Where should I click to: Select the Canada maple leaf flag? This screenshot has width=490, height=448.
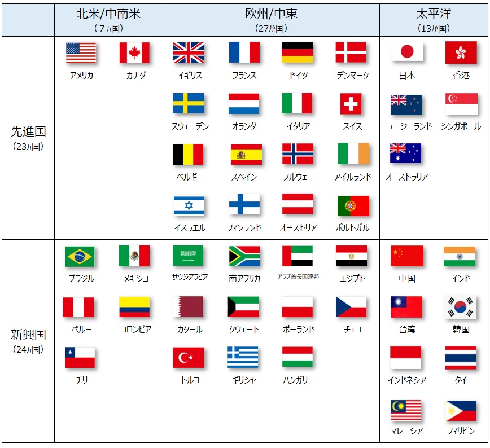[x=134, y=52]
